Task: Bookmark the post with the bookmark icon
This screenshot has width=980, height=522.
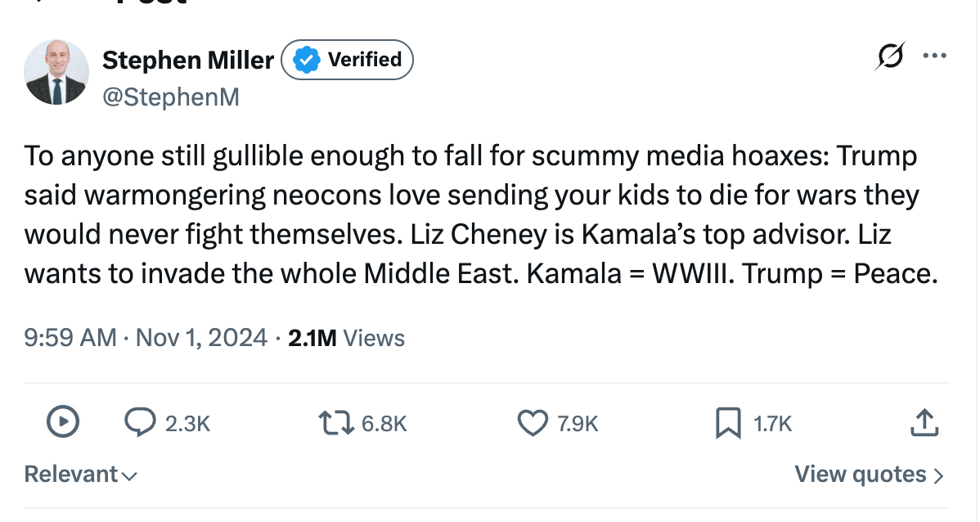Action: click(x=727, y=423)
